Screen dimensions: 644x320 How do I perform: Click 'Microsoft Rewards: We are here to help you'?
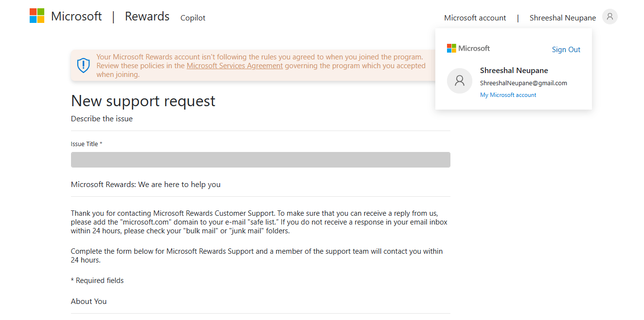coord(146,185)
